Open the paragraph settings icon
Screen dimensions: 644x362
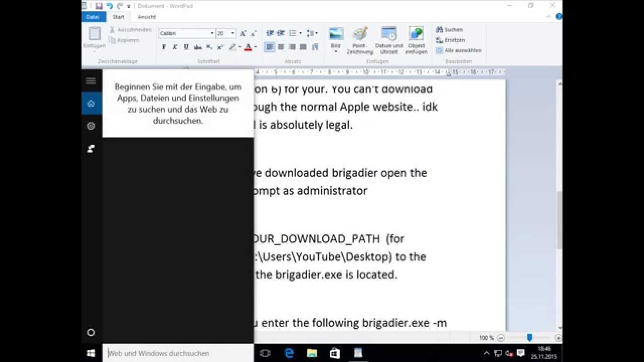pos(315,47)
